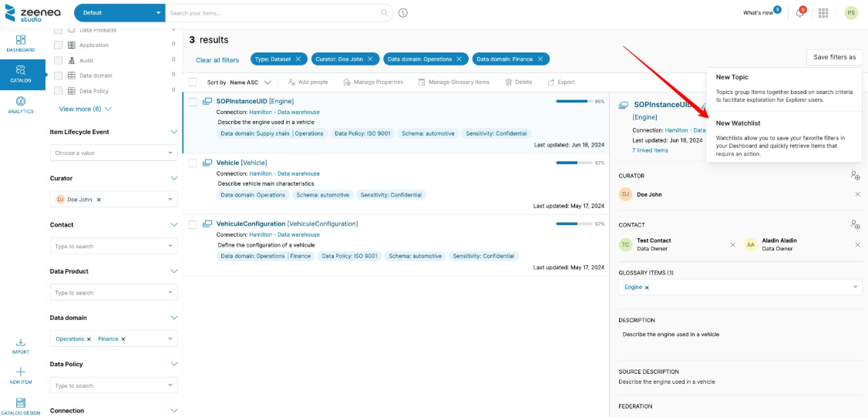Click the SOPInstanceUID completion progress bar

[x=572, y=101]
